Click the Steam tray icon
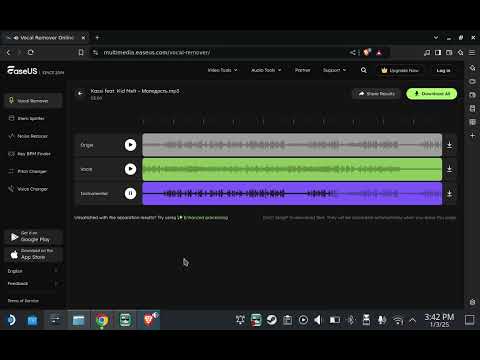The width and height of the screenshot is (480, 360). (272, 320)
